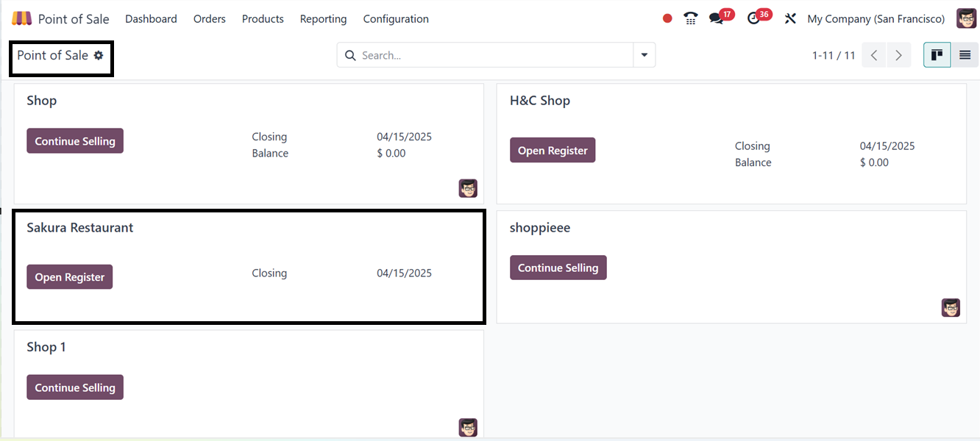Go to next page of records
The width and height of the screenshot is (980, 441).
[x=898, y=55]
